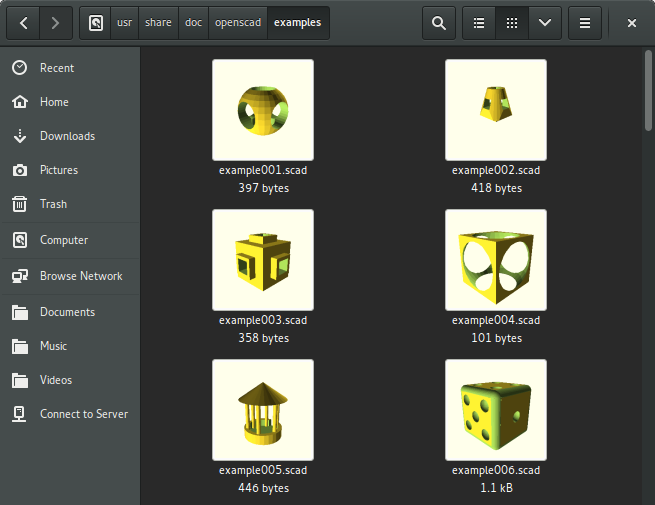Select example001.scad sphere thumbnail
Image resolution: width=655 pixels, height=505 pixels.
pyautogui.click(x=263, y=110)
